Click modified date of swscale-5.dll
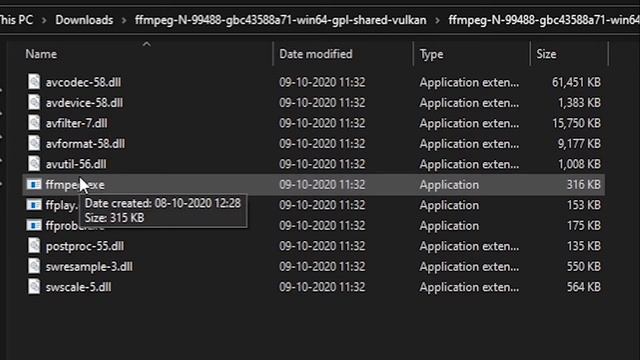The image size is (640, 360). (x=322, y=287)
